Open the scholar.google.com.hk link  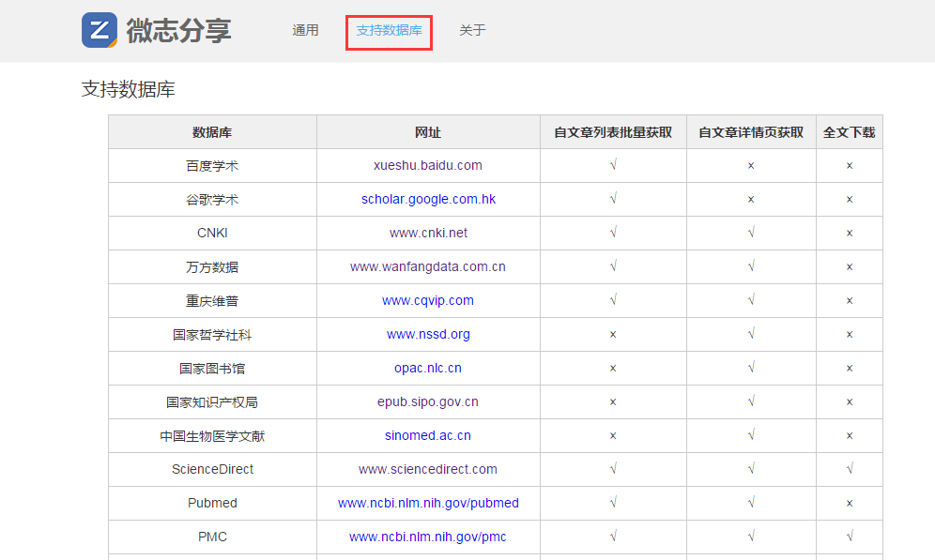click(x=428, y=200)
